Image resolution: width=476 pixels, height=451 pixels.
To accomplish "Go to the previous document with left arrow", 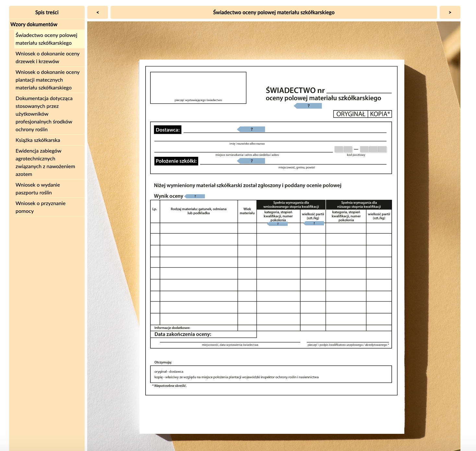I will pyautogui.click(x=98, y=12).
